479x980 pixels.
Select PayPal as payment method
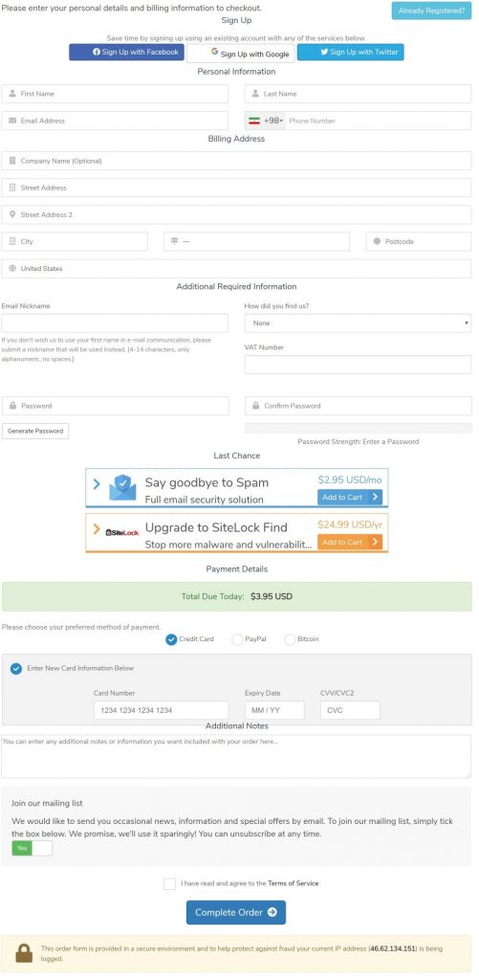coord(237,639)
